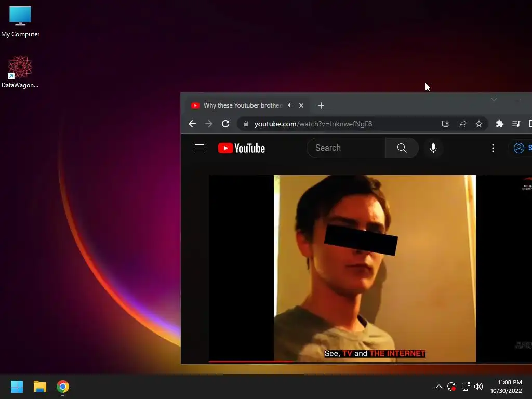Open My Computer desktop icon
Viewport: 532px width, 399px height.
pos(20,21)
